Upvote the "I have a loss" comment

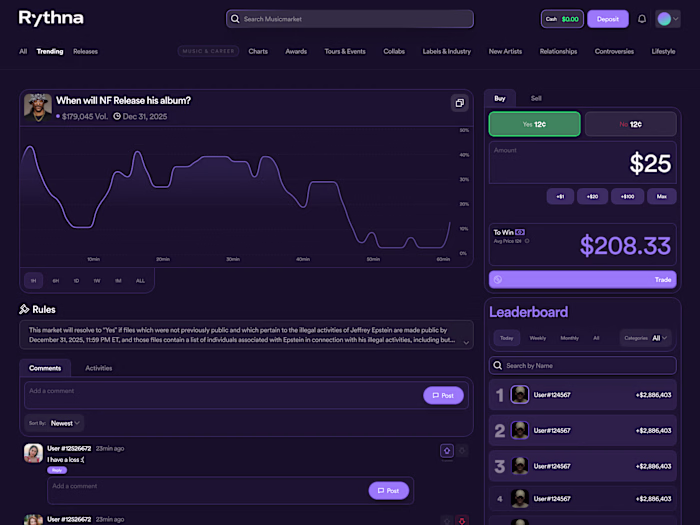click(447, 451)
